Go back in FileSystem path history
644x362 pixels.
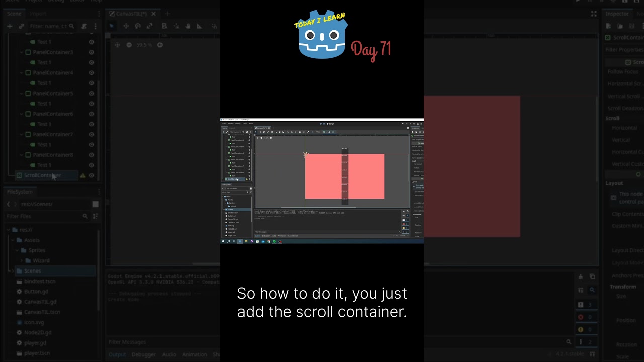pyautogui.click(x=9, y=204)
